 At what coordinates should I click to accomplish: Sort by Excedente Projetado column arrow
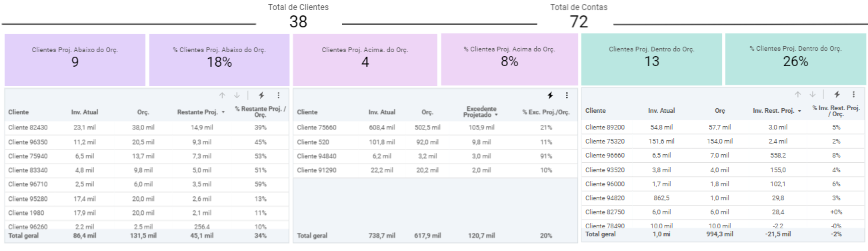pos(496,115)
